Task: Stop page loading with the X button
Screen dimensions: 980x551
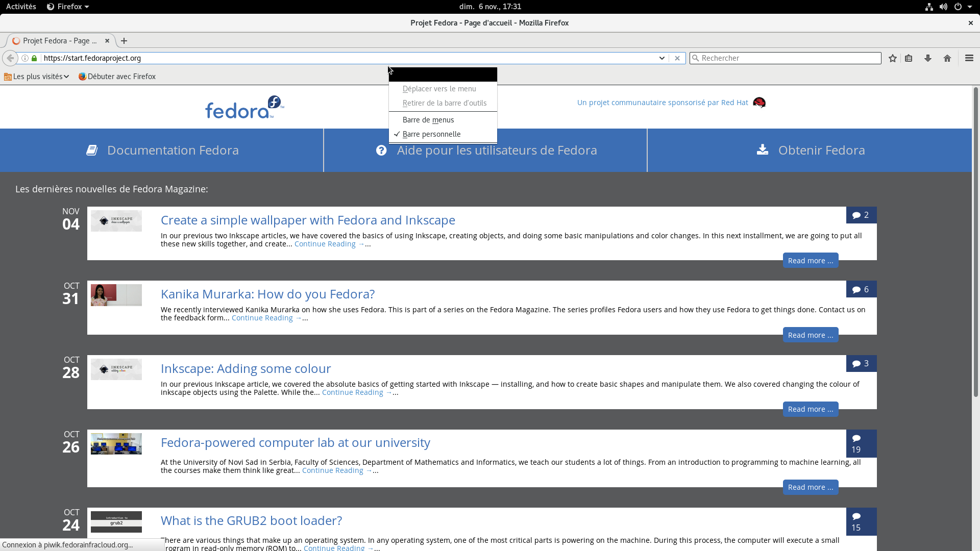Action: [x=677, y=58]
